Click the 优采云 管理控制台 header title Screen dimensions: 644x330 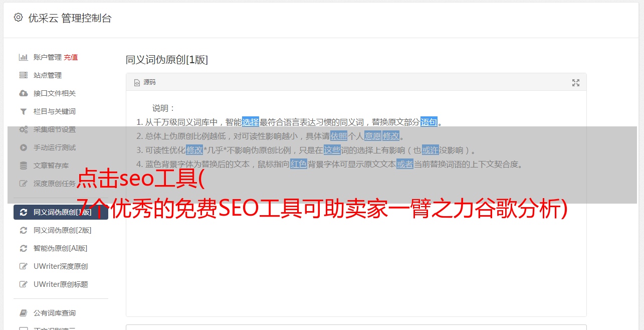70,18
